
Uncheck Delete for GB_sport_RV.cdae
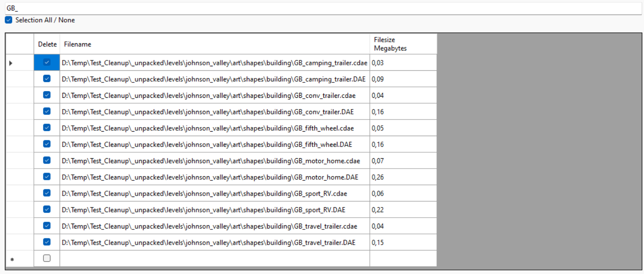pos(46,193)
